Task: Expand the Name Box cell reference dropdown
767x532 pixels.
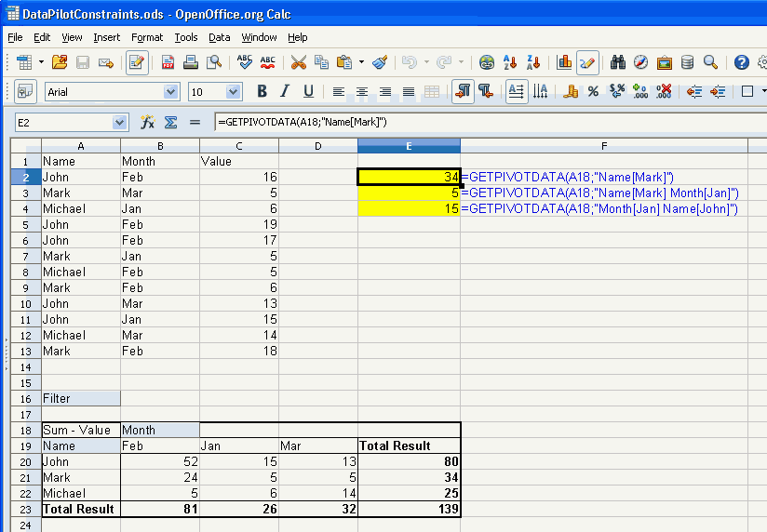Action: pos(120,122)
